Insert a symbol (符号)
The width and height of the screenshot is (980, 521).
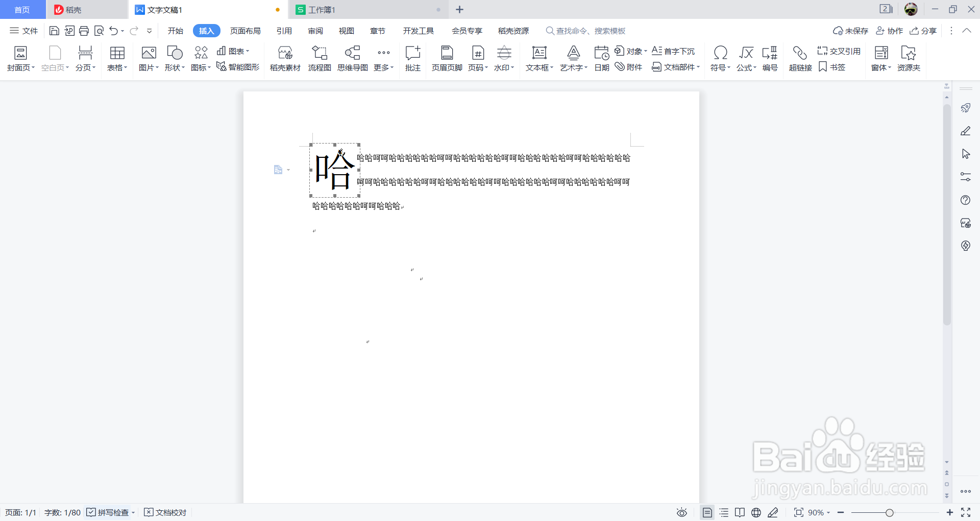point(720,59)
